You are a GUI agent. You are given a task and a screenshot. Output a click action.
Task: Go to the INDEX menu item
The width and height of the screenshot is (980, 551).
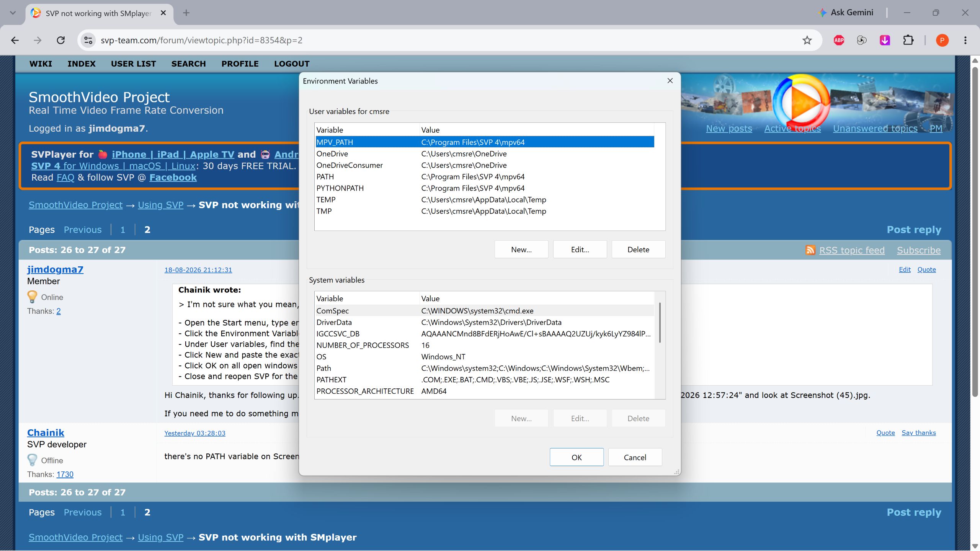(82, 64)
